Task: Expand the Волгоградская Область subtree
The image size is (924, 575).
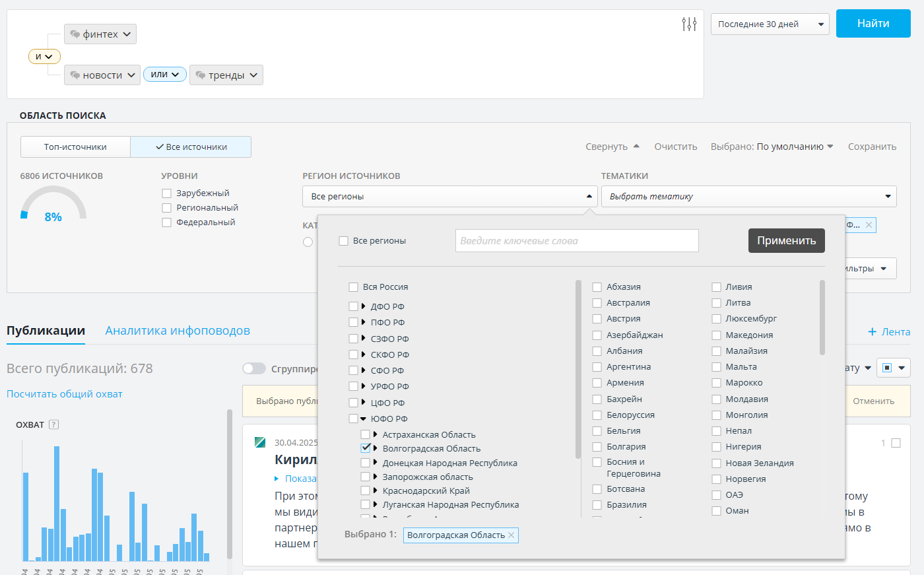Action: coord(375,448)
